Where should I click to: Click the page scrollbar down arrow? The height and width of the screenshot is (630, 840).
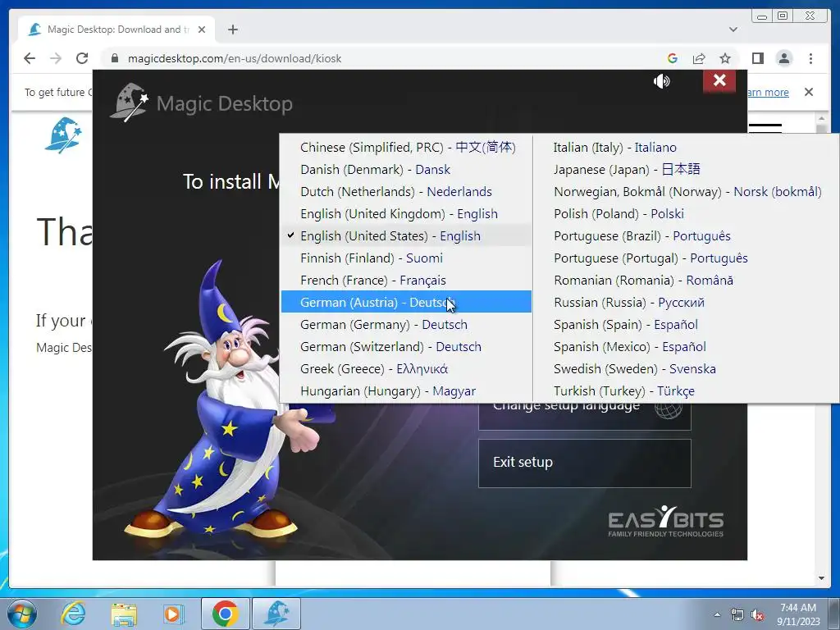[821, 578]
